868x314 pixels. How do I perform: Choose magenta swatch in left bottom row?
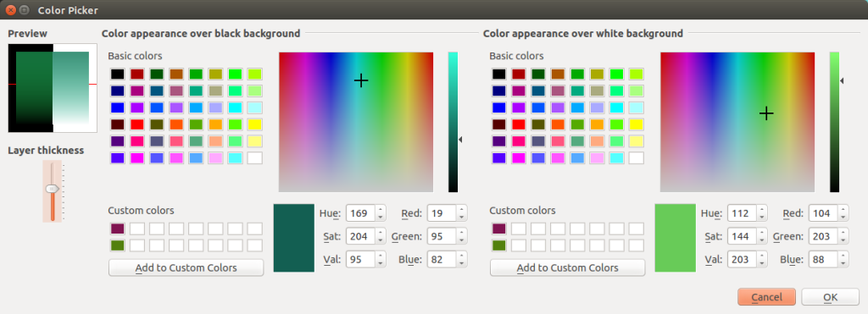coord(136,158)
